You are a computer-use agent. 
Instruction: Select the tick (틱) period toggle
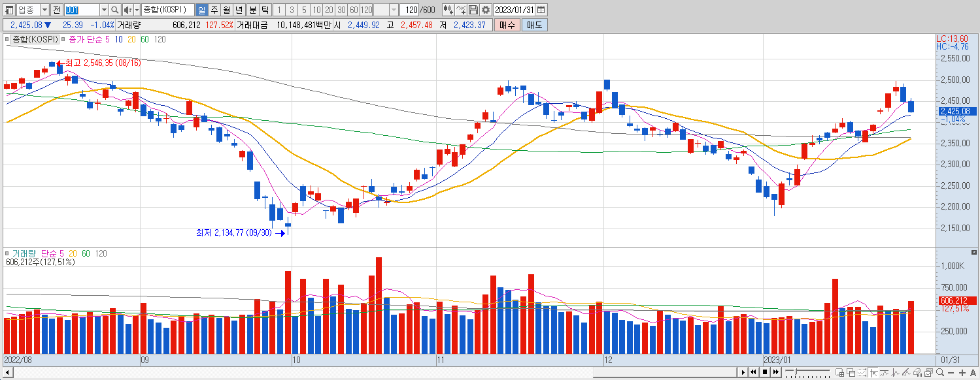coord(265,10)
